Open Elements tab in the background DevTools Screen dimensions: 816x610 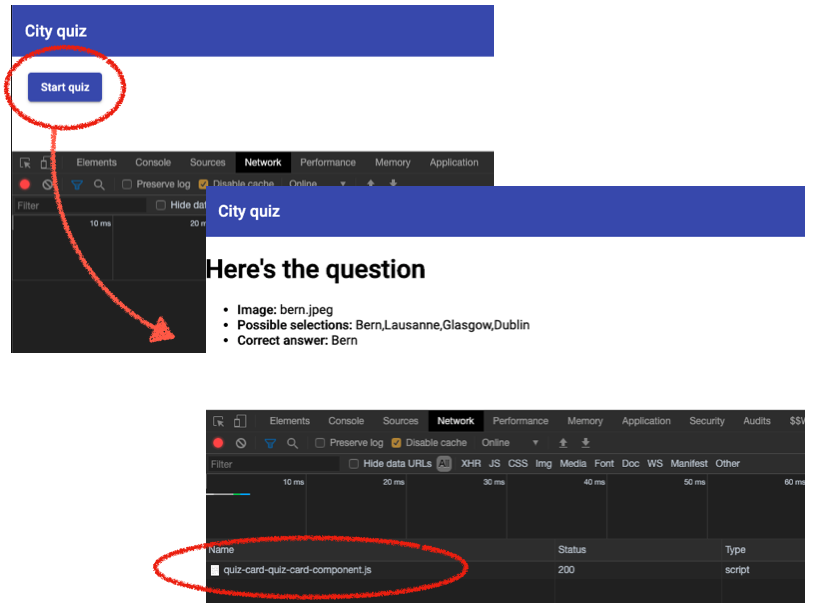96,162
